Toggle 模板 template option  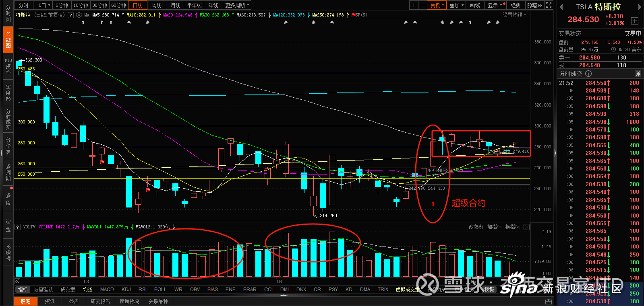click(489, 290)
